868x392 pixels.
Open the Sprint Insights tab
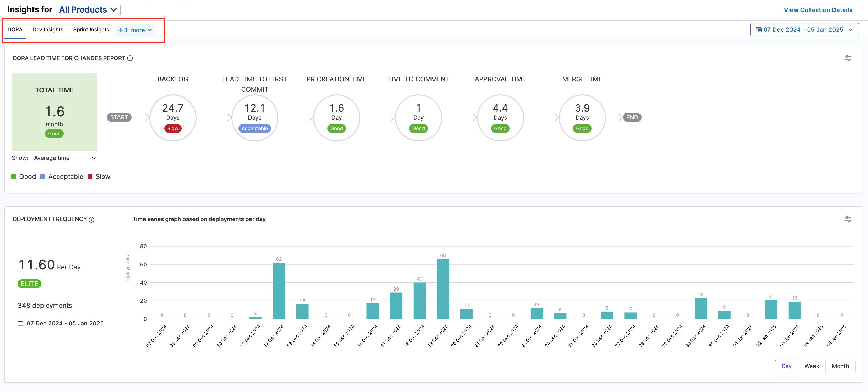coord(91,30)
